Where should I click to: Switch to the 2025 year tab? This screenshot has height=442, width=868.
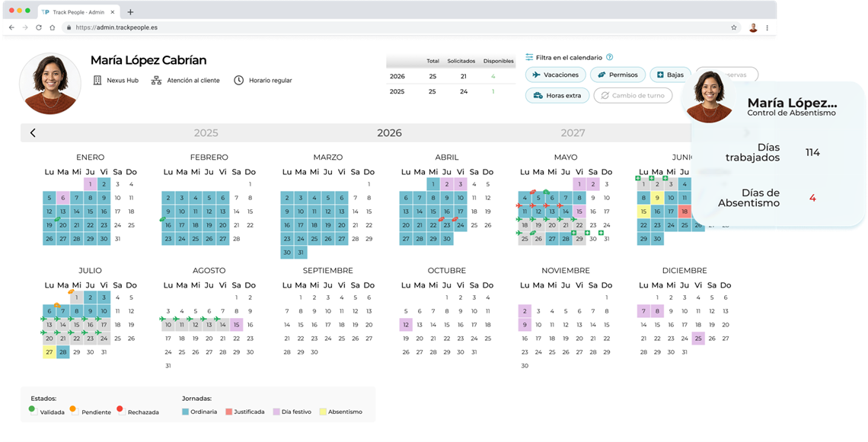(206, 133)
